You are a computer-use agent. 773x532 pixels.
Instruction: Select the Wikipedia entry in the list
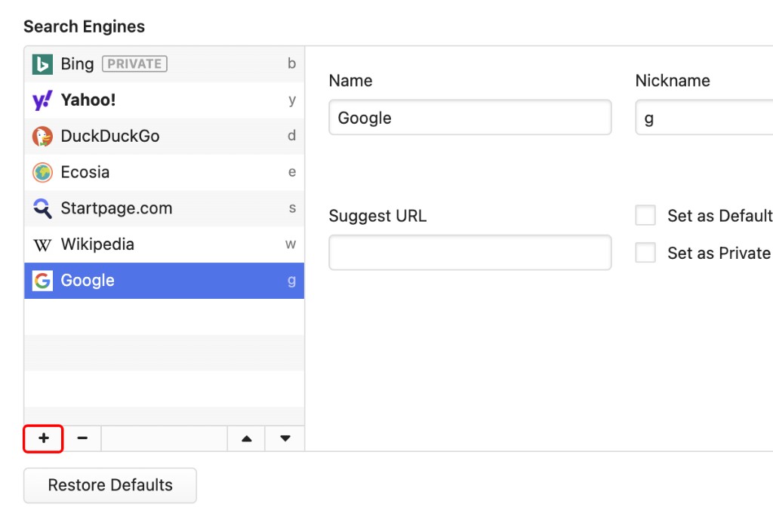point(164,244)
